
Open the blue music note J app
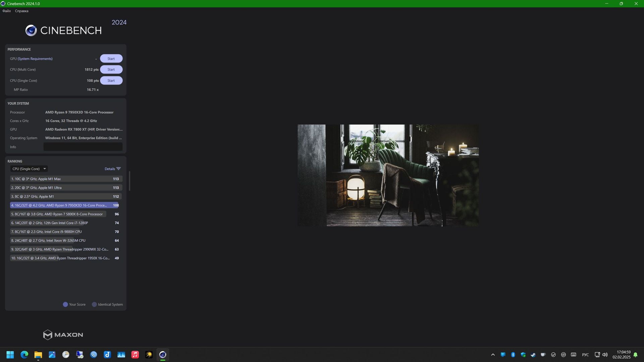click(x=107, y=355)
